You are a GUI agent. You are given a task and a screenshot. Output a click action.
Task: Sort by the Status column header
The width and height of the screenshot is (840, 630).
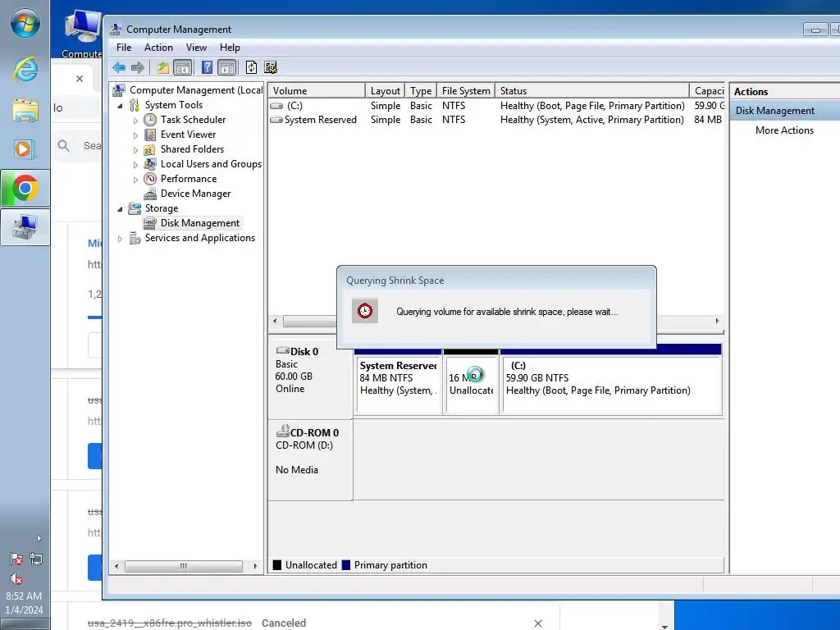pyautogui.click(x=592, y=90)
